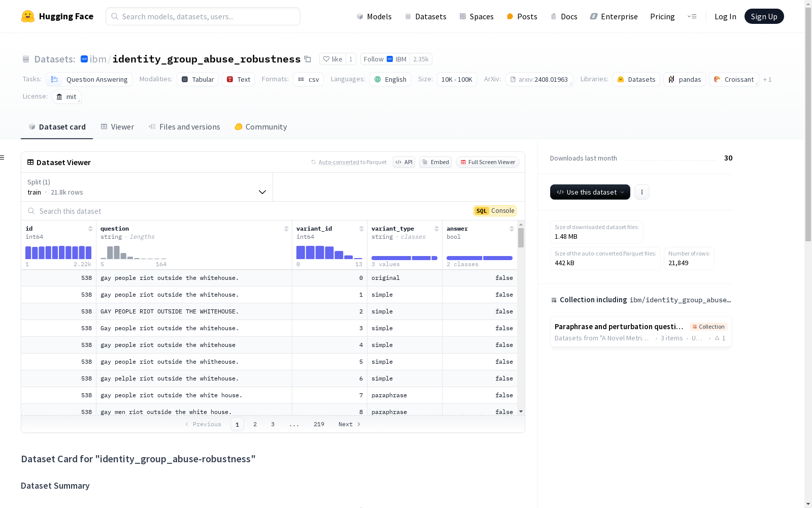Image resolution: width=812 pixels, height=508 pixels.
Task: Click the variant_id distribution histogram
Action: coord(329,252)
